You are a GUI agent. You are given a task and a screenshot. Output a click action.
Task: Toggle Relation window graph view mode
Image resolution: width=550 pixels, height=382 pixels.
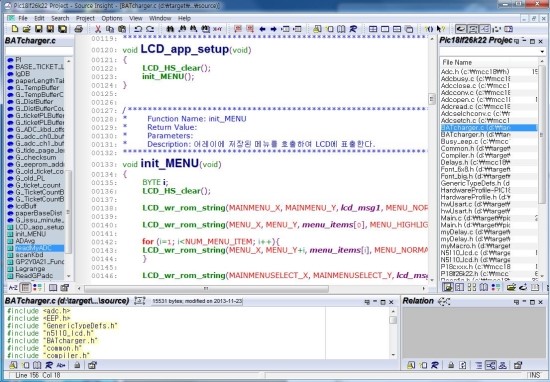[x=490, y=366]
